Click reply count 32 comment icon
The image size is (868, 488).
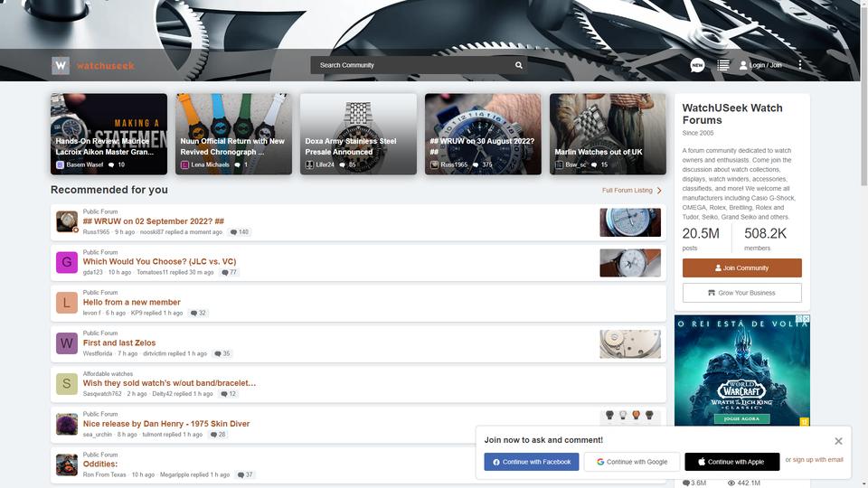point(198,314)
